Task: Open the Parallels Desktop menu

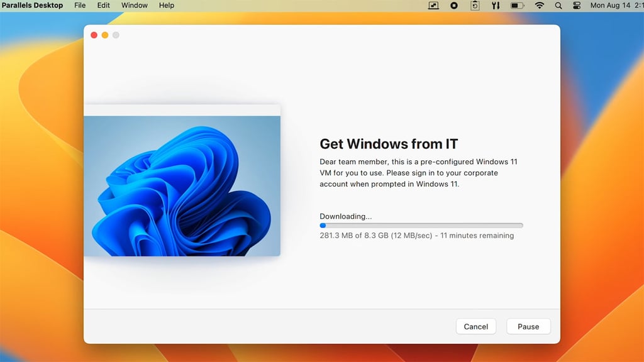Action: (x=31, y=6)
